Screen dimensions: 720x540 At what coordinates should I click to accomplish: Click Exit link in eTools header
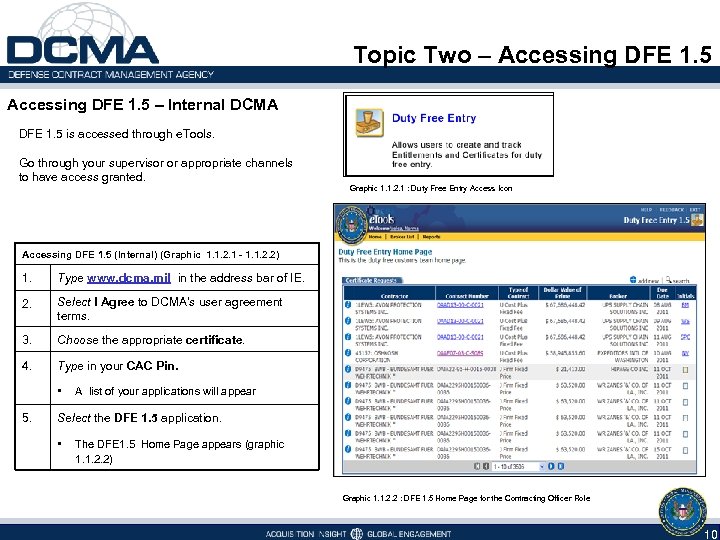click(x=695, y=209)
